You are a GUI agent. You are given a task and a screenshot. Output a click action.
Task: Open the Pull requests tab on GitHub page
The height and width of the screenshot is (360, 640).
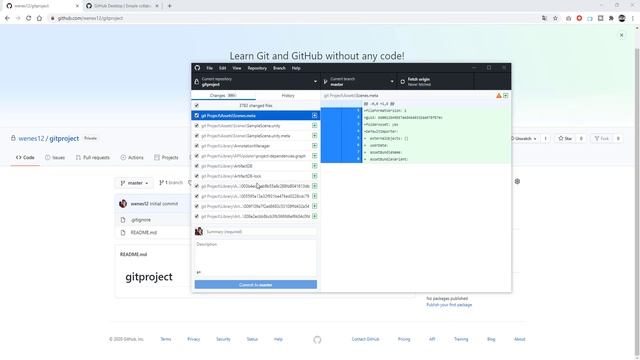(x=93, y=158)
